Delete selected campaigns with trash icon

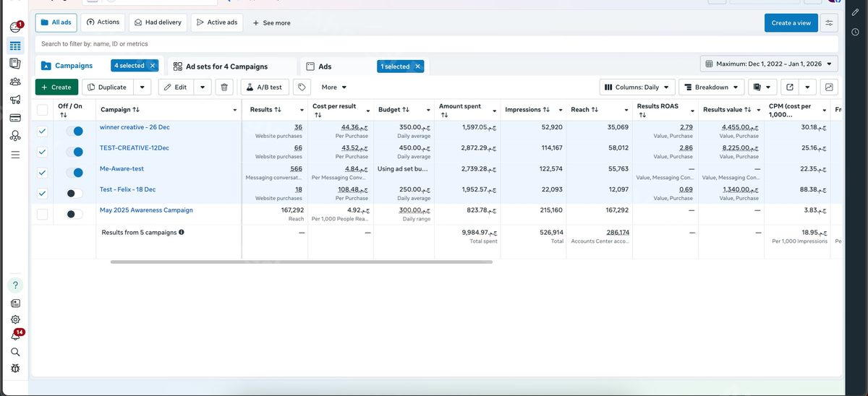(x=224, y=87)
